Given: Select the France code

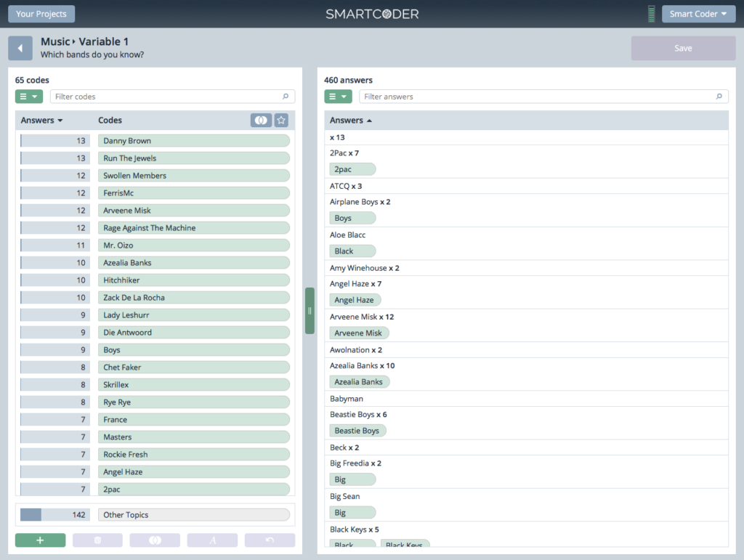Looking at the screenshot, I should tap(194, 419).
